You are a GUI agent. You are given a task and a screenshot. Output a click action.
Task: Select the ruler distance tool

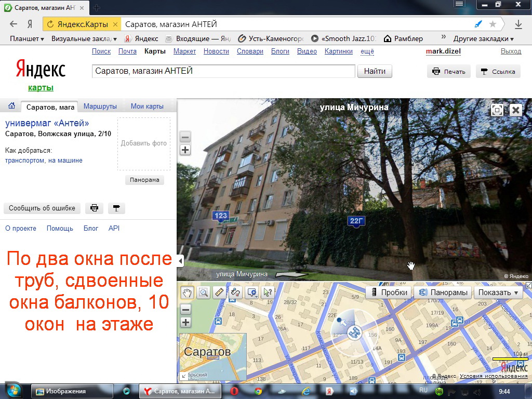click(219, 292)
